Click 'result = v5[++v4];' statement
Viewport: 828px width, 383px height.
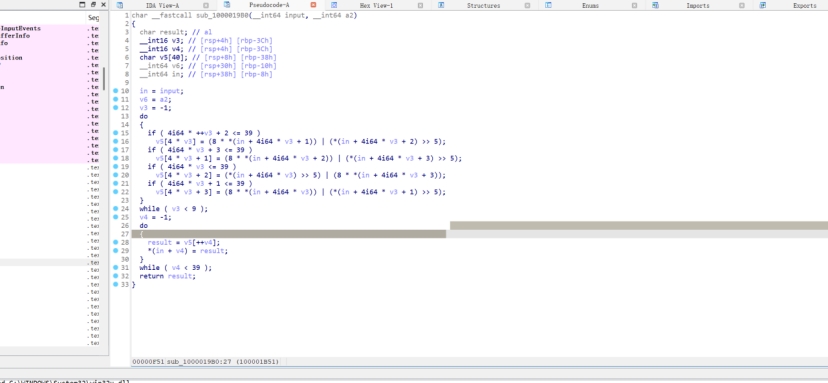[184, 242]
